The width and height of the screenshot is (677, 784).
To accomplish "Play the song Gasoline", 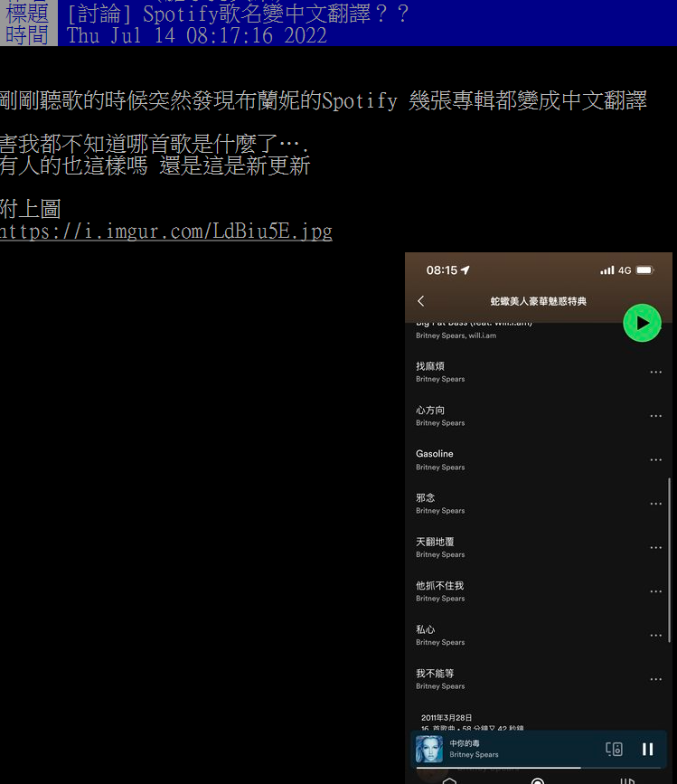I will pos(434,454).
